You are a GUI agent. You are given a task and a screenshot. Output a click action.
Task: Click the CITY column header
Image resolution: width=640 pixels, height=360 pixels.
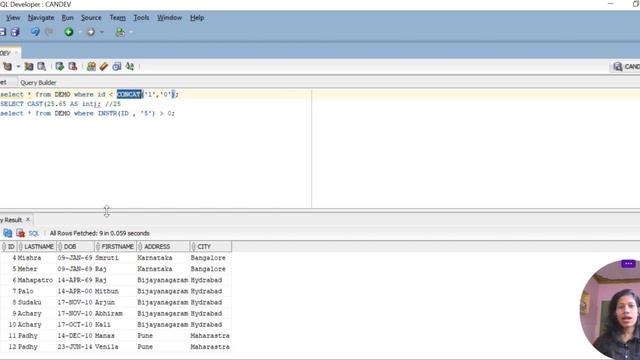click(x=211, y=247)
